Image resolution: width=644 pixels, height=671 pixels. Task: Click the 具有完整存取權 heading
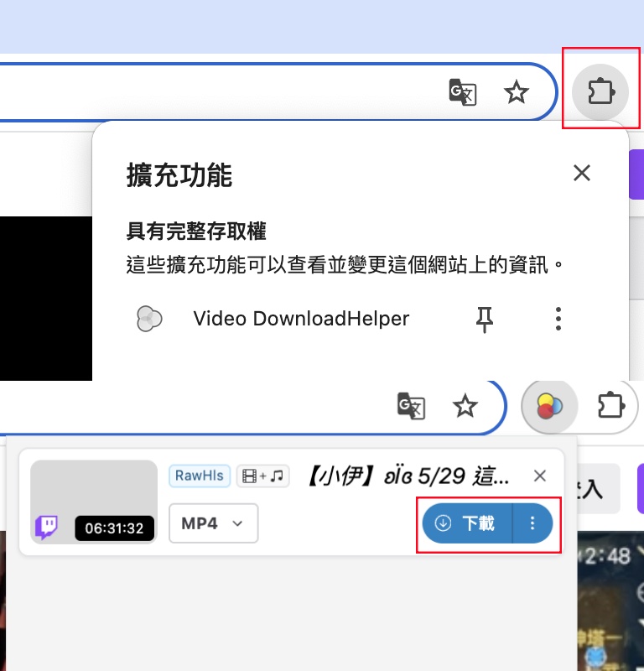pyautogui.click(x=196, y=231)
